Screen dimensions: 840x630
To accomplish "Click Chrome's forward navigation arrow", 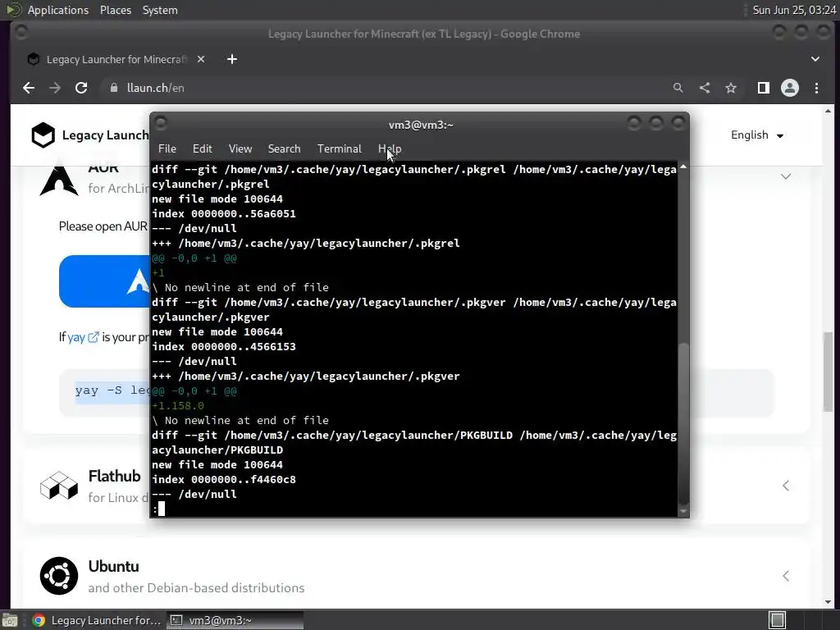I will (55, 88).
